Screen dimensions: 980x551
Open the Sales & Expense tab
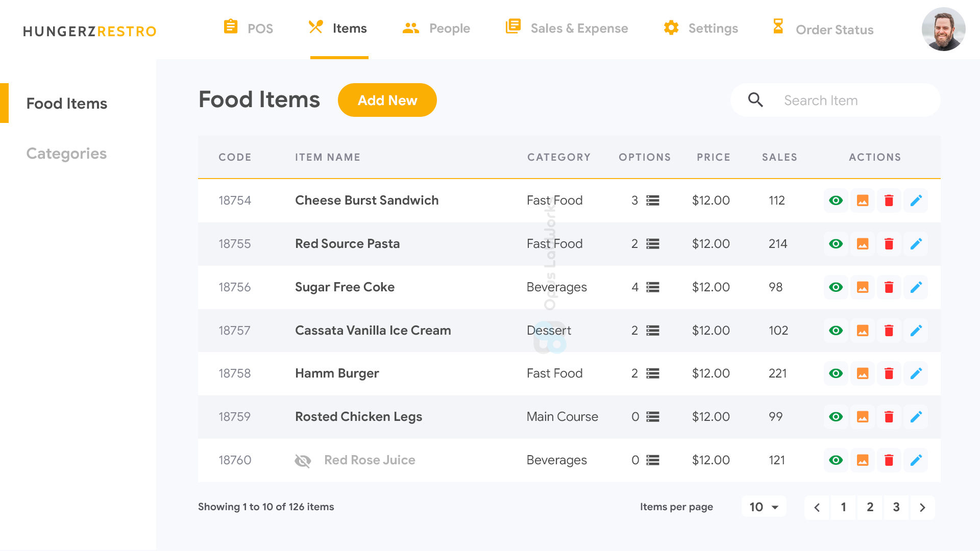click(x=567, y=29)
